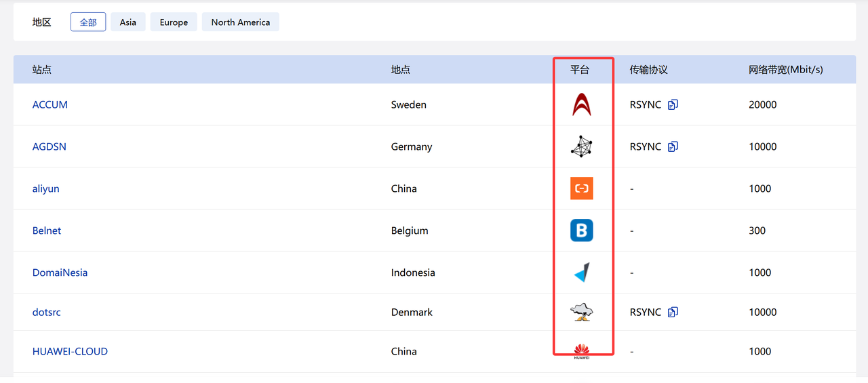The height and width of the screenshot is (383, 868).
Task: Filter mirrors by Asia region
Action: 128,22
